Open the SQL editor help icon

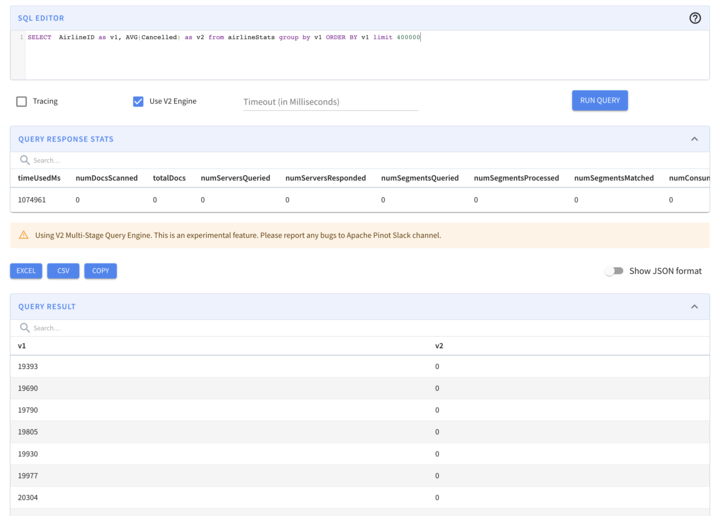pyautogui.click(x=695, y=18)
